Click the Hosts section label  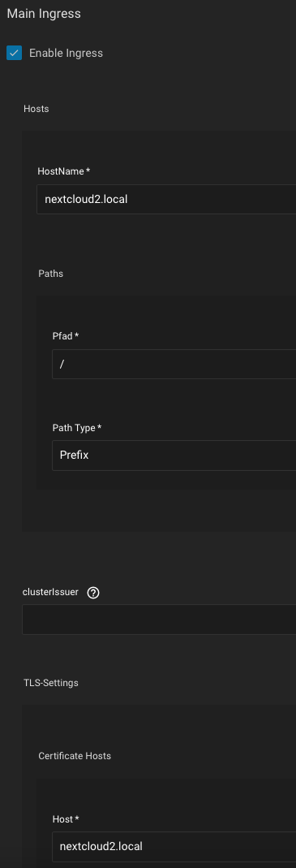point(36,109)
